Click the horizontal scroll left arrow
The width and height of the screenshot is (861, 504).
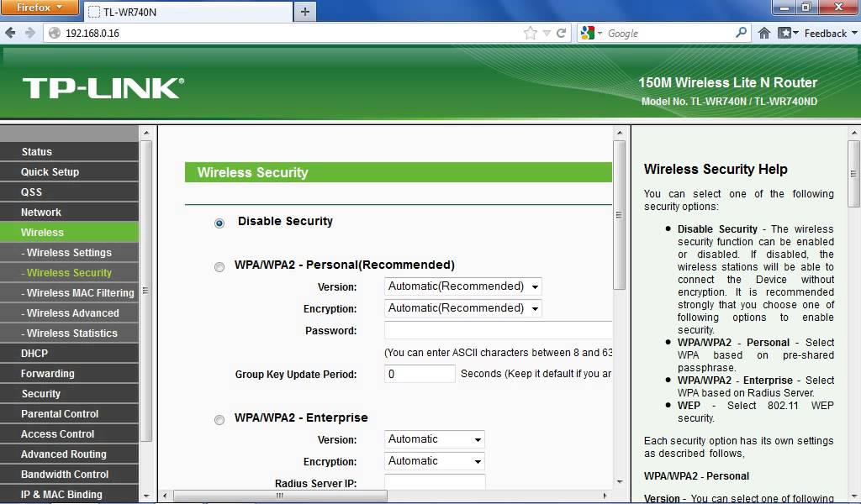[x=165, y=496]
